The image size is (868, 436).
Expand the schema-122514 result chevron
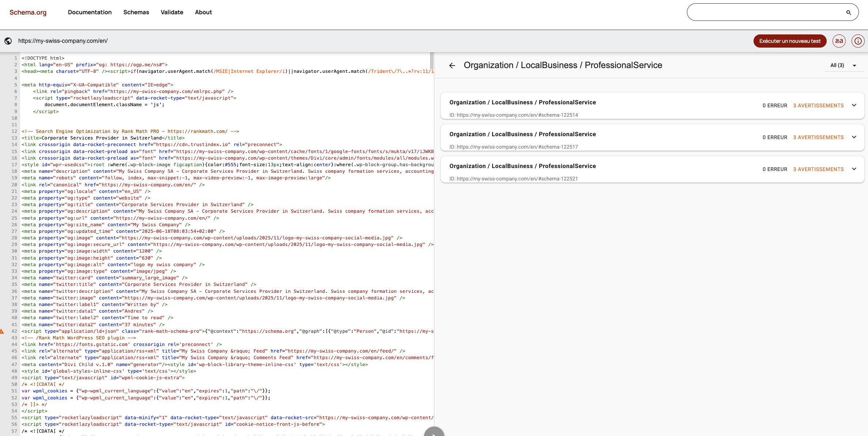[854, 105]
